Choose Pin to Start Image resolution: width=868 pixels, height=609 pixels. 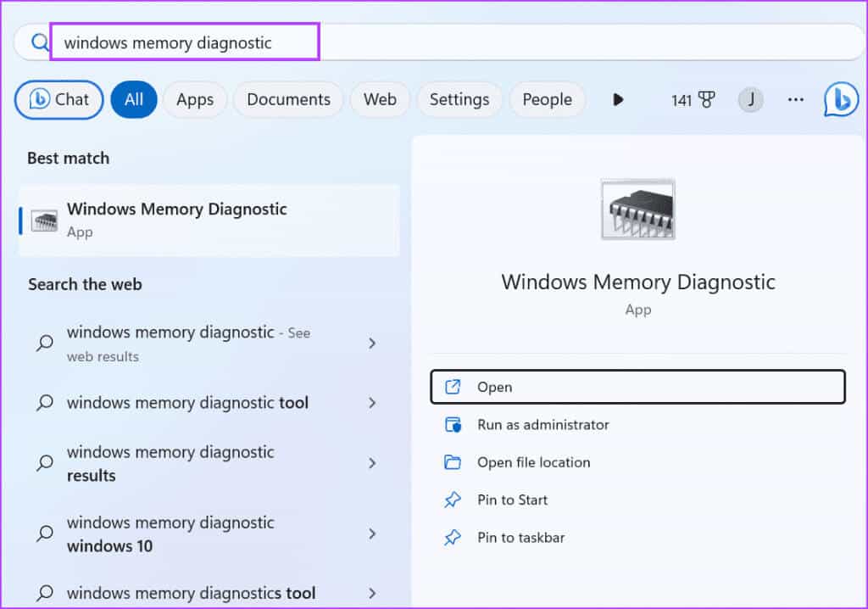click(637, 500)
